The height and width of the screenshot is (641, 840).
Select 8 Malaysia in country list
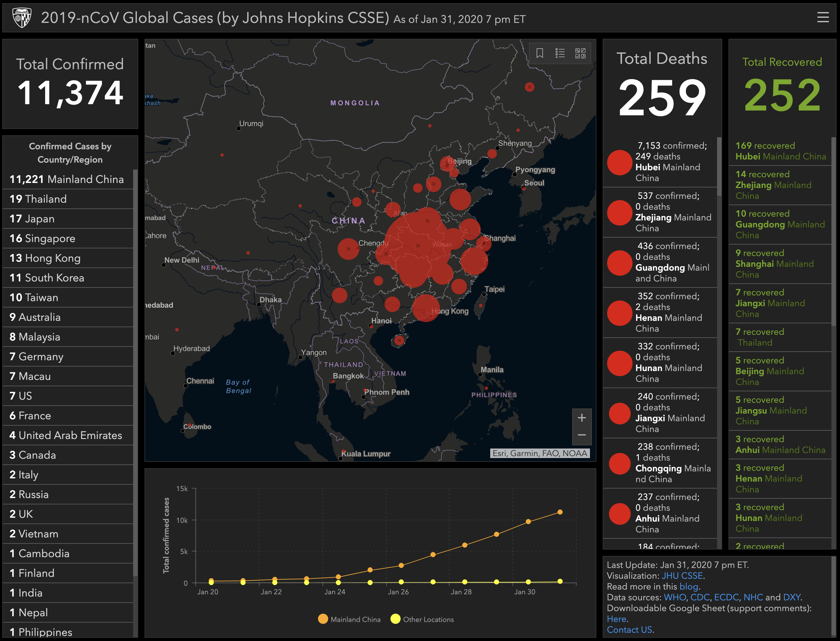(x=68, y=337)
